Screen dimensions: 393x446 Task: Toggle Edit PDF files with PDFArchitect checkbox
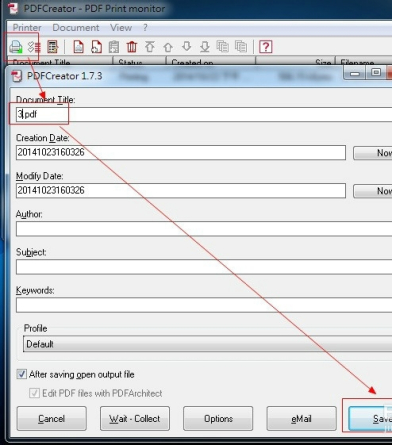coord(34,393)
